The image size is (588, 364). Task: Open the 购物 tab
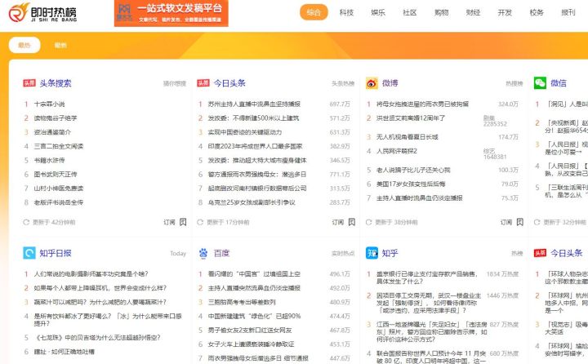(441, 12)
